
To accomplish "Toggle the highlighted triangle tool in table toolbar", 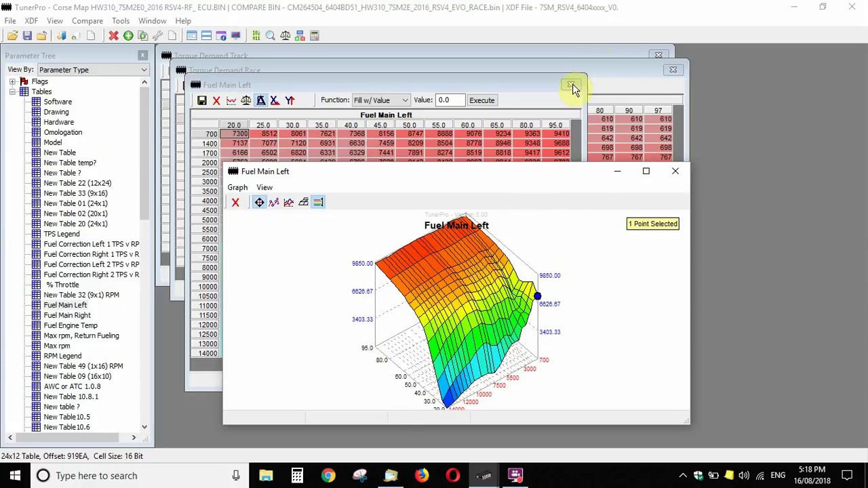I will (260, 100).
